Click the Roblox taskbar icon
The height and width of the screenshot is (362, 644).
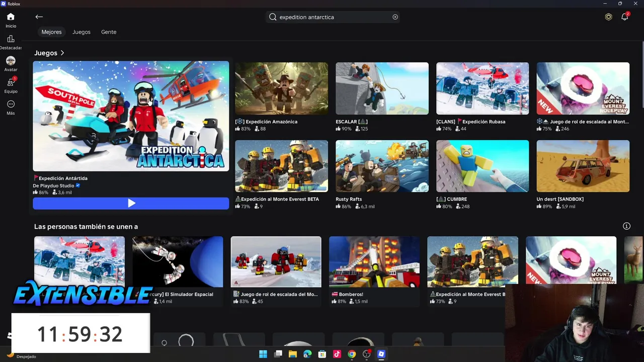pos(381,354)
